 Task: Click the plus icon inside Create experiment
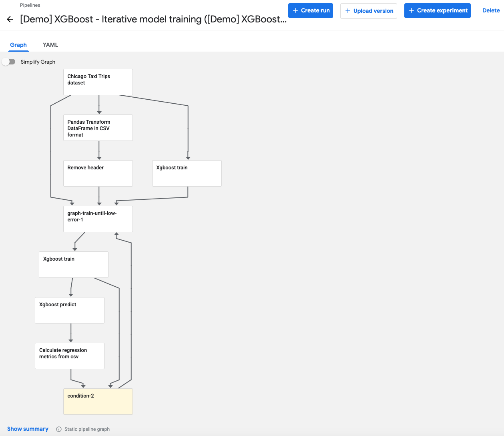[411, 10]
